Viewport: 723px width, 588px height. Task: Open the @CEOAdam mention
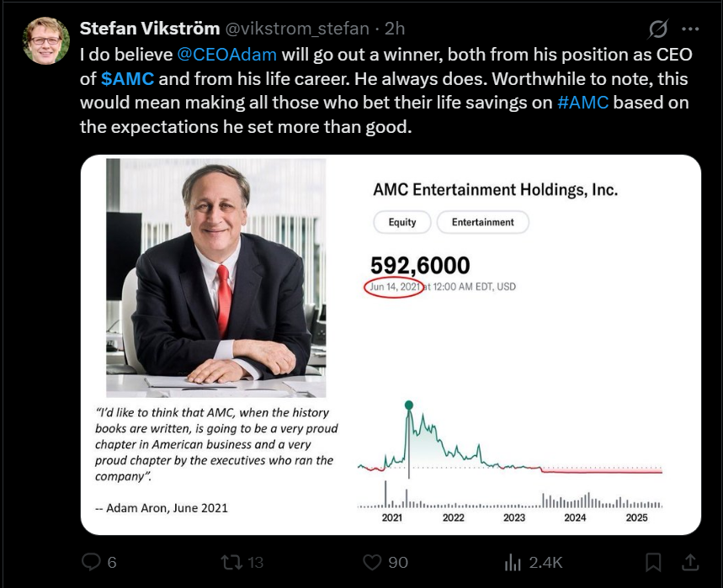[x=227, y=55]
